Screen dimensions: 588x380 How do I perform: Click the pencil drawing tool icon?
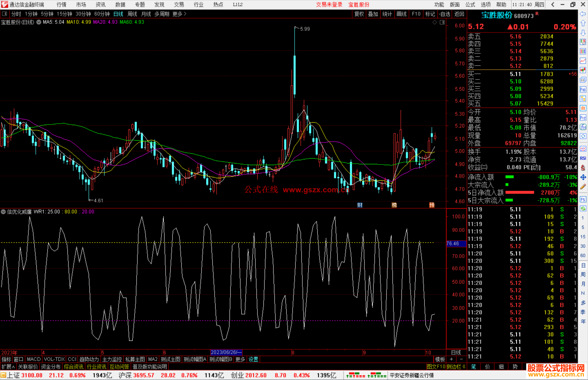[583, 187]
